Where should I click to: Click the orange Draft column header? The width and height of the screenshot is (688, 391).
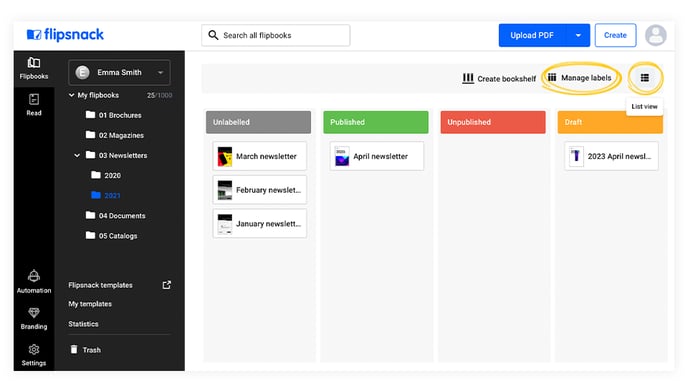(610, 122)
